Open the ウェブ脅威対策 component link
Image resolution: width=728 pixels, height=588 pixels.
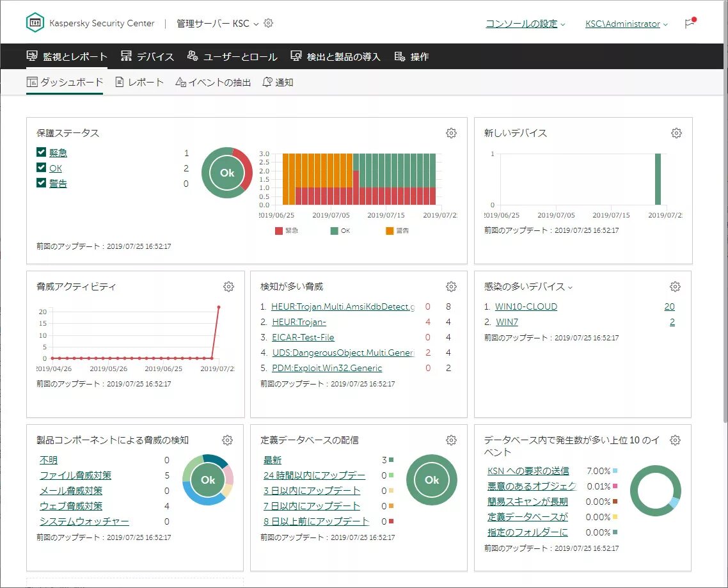point(70,506)
